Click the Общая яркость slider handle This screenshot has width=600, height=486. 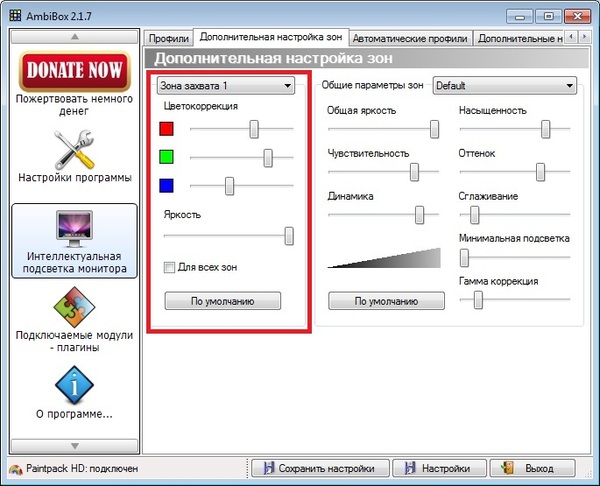pyautogui.click(x=434, y=129)
